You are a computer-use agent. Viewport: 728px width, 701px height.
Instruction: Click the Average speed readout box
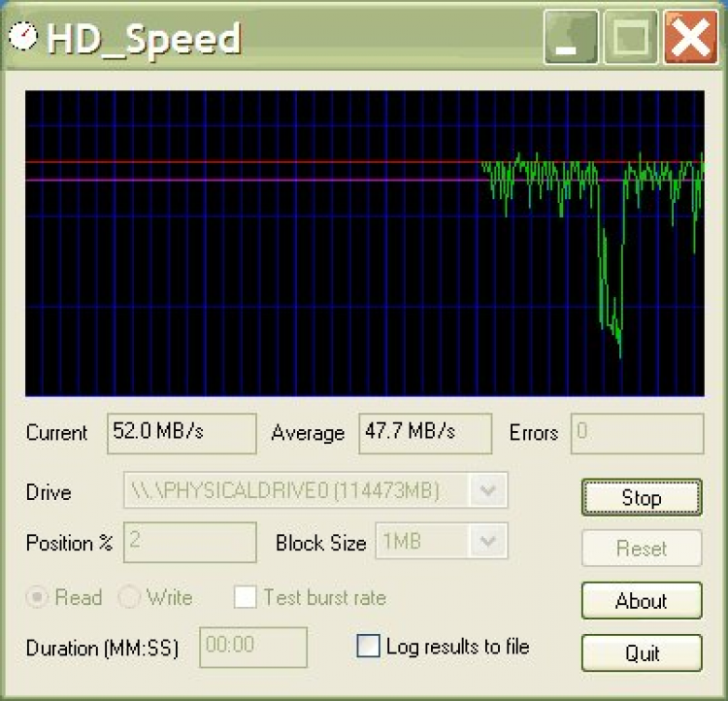(425, 433)
